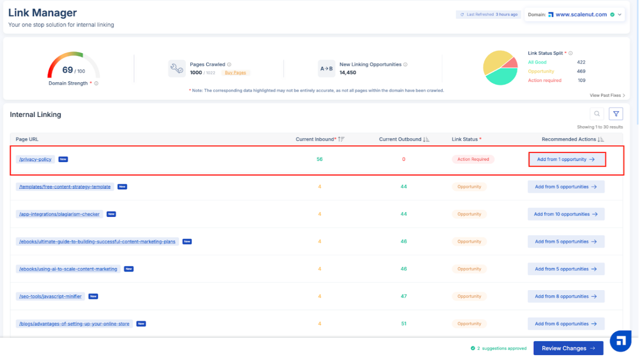Click info icon beside Pages Crawled
644x363 pixels.
(229, 64)
